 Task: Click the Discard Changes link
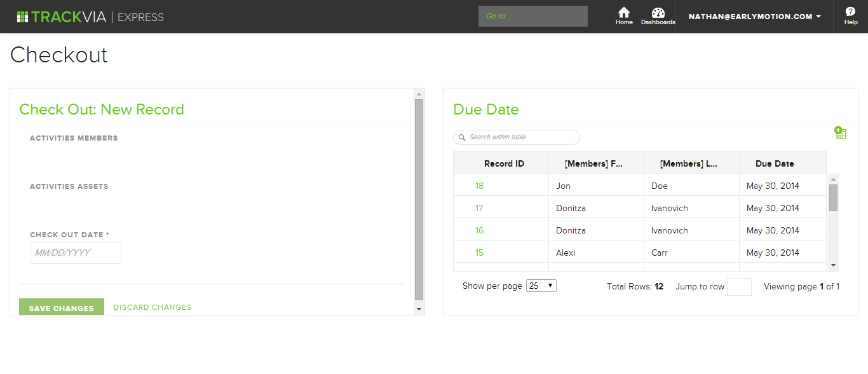point(153,307)
